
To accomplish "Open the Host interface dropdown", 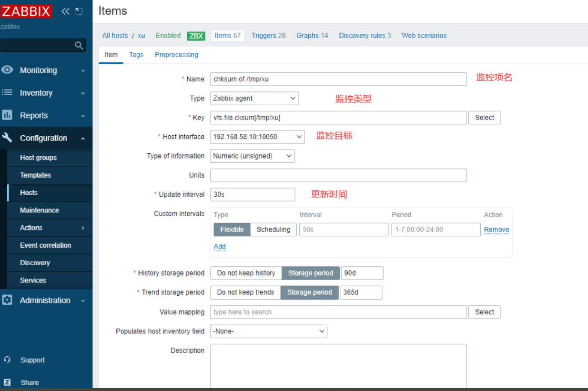I will [x=257, y=137].
